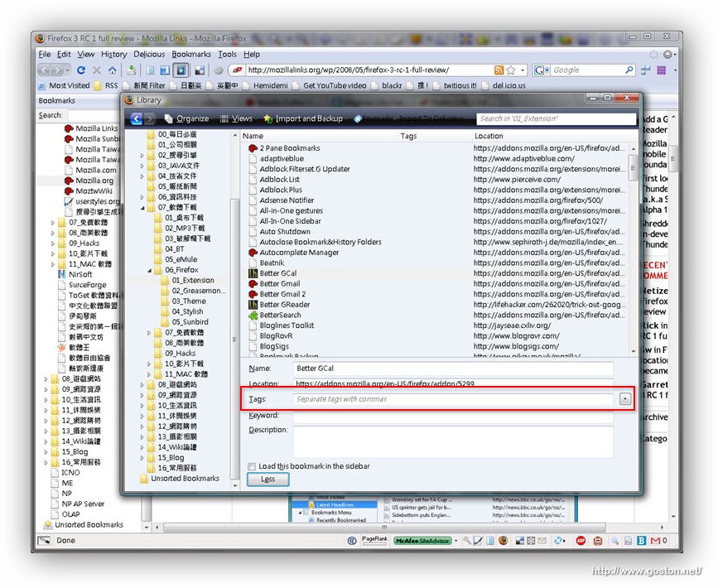Viewport: 718px width, 588px height.
Task: Click the twitious it! bookmark toolbar item
Action: tap(455, 85)
